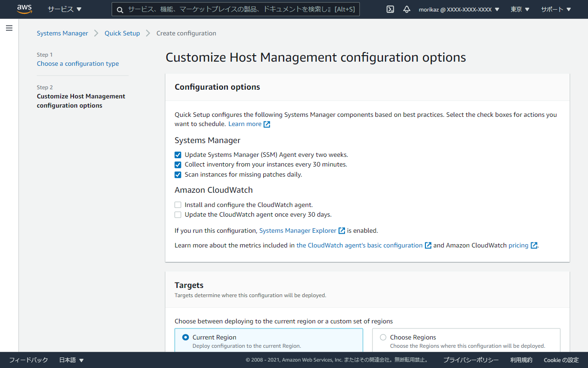Open the navigation hamburger menu
The height and width of the screenshot is (368, 588).
[x=9, y=28]
